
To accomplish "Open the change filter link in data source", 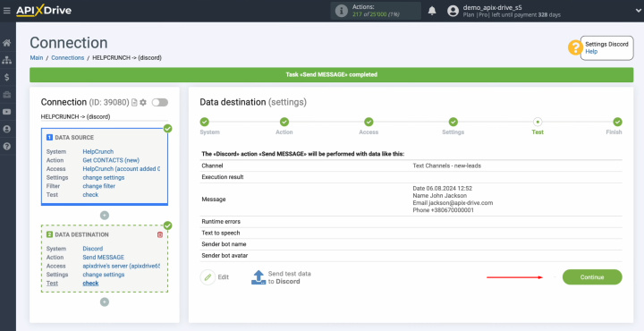I will pos(99,186).
